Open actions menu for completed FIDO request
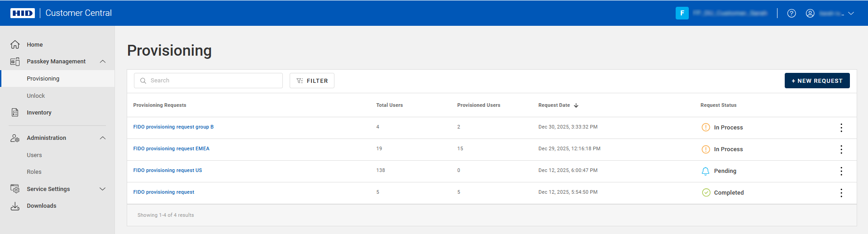The height and width of the screenshot is (234, 868). pos(841,193)
